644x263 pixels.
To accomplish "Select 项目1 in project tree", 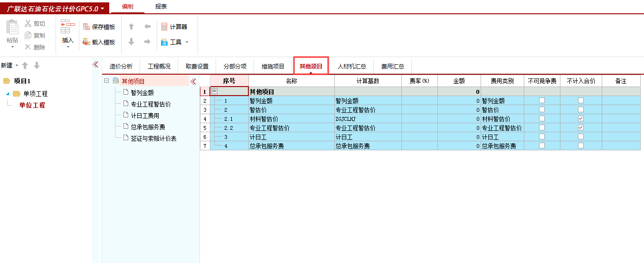I will pos(22,81).
